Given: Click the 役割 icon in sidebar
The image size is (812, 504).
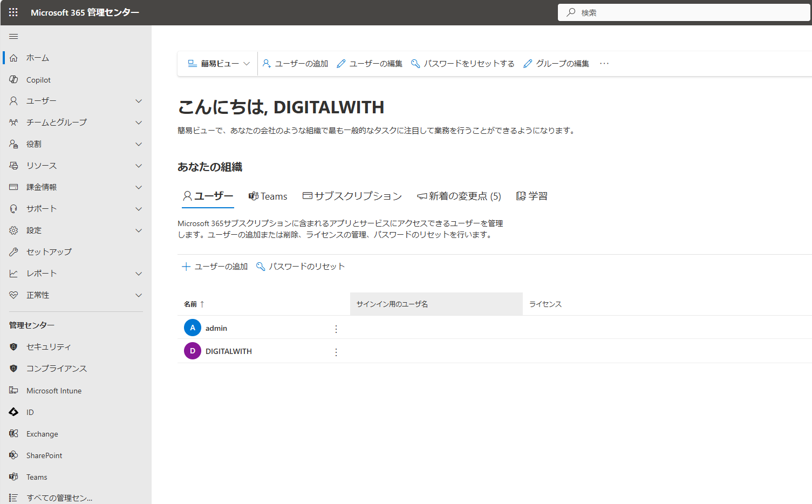Looking at the screenshot, I should [x=13, y=144].
